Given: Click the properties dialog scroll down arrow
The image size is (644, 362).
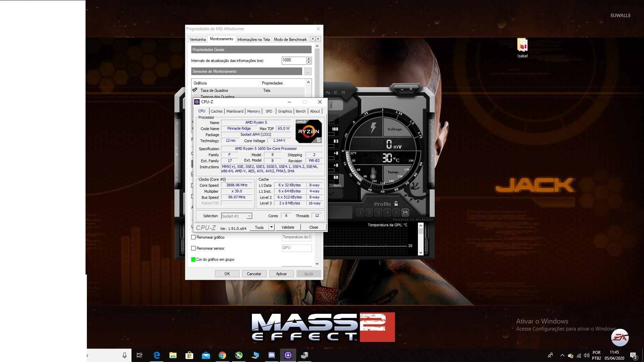Looking at the screenshot, I should point(317,264).
